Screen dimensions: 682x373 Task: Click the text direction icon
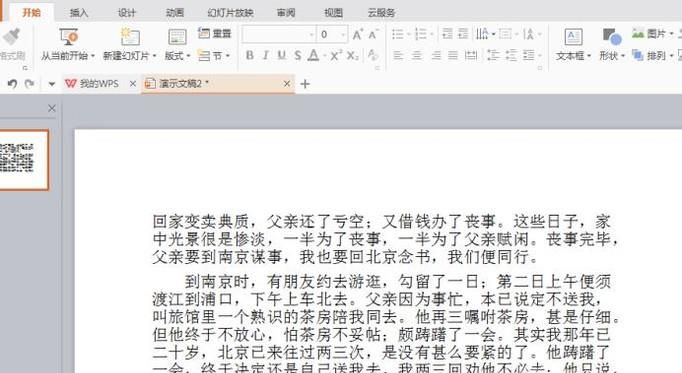coord(482,34)
